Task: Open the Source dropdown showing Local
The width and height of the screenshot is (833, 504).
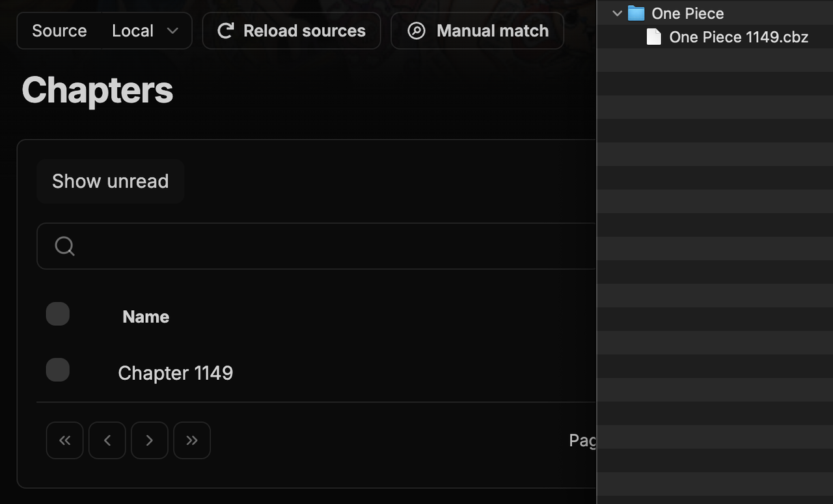Action: [104, 31]
